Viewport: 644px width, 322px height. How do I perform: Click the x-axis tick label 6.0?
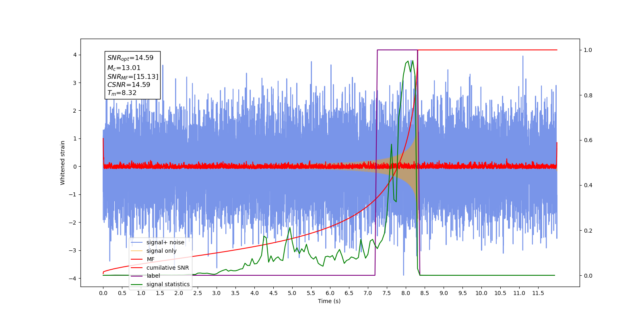pos(330,293)
